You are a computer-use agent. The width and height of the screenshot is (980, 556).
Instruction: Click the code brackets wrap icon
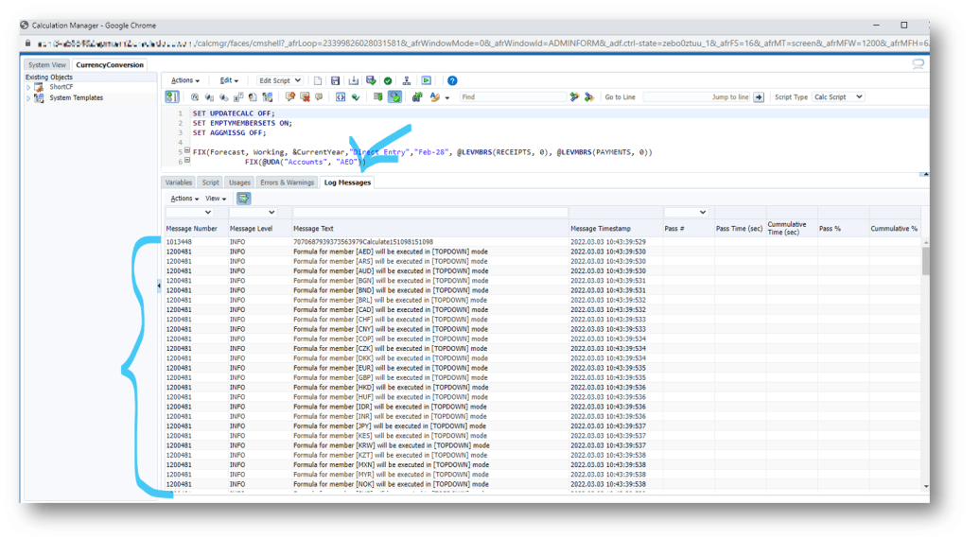tap(340, 96)
